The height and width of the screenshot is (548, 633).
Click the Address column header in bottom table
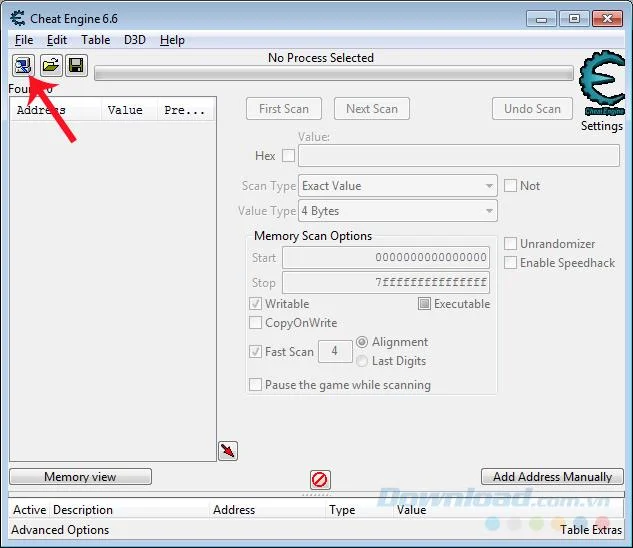point(267,510)
